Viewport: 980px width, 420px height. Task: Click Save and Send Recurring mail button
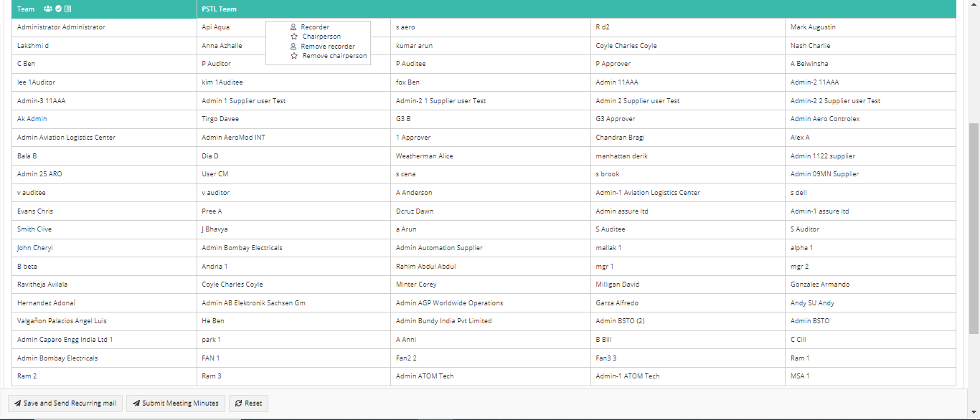65,404
